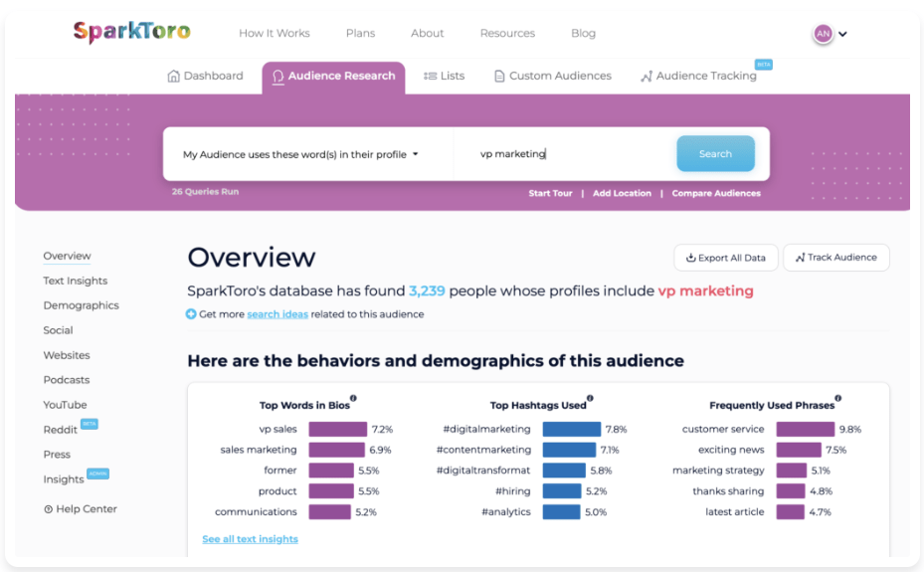
Task: Open Websites in the sidebar
Action: point(67,355)
